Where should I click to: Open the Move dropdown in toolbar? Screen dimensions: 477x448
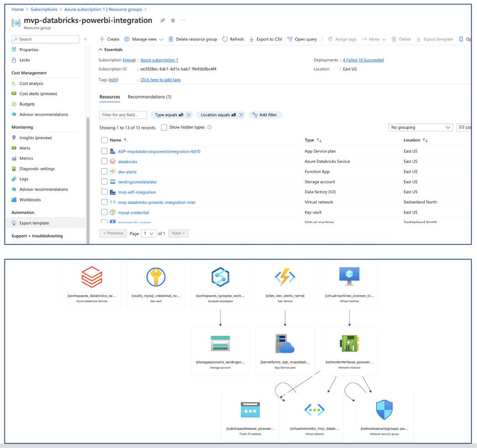[x=374, y=39]
